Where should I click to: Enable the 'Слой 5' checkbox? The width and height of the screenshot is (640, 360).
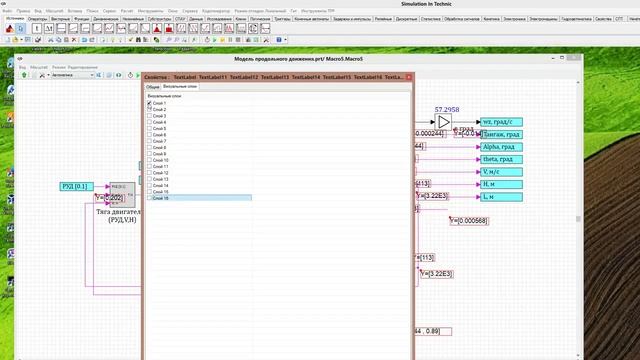click(149, 129)
